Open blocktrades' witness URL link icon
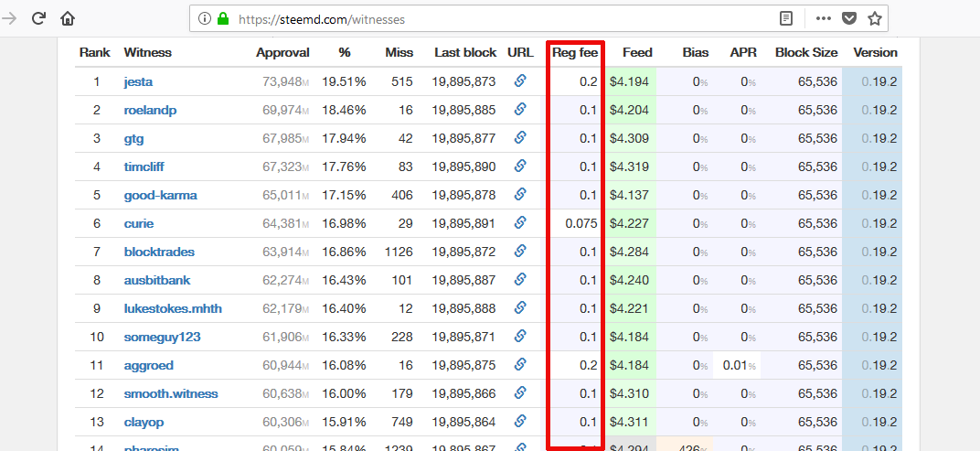The width and height of the screenshot is (980, 451). [520, 251]
